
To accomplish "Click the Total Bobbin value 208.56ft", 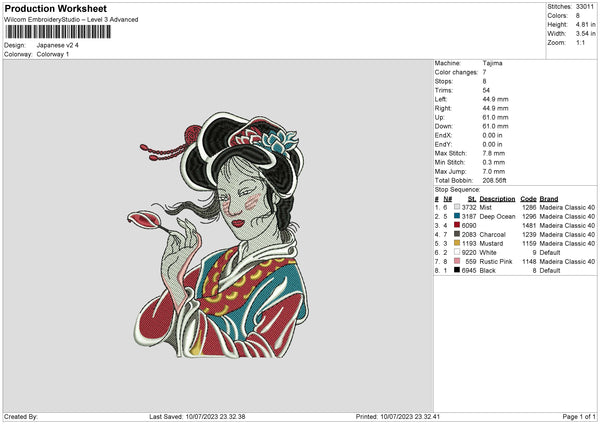I will pos(494,180).
